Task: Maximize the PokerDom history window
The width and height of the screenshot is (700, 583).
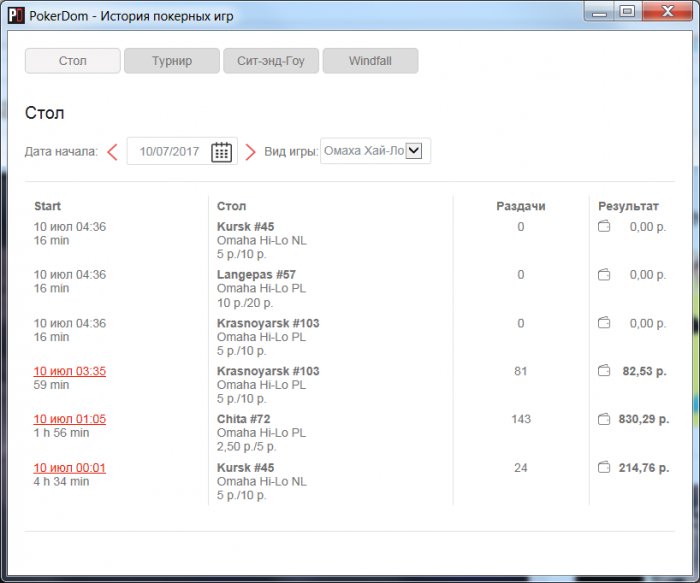Action: point(627,11)
